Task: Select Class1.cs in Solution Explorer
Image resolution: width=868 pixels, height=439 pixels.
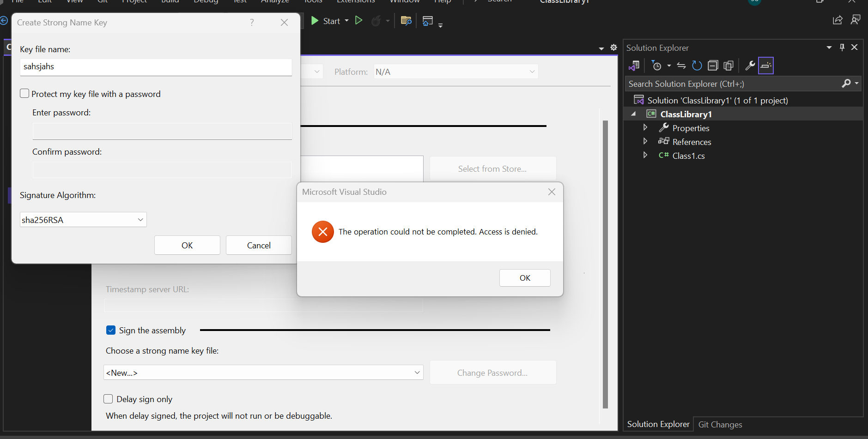Action: pyautogui.click(x=688, y=156)
